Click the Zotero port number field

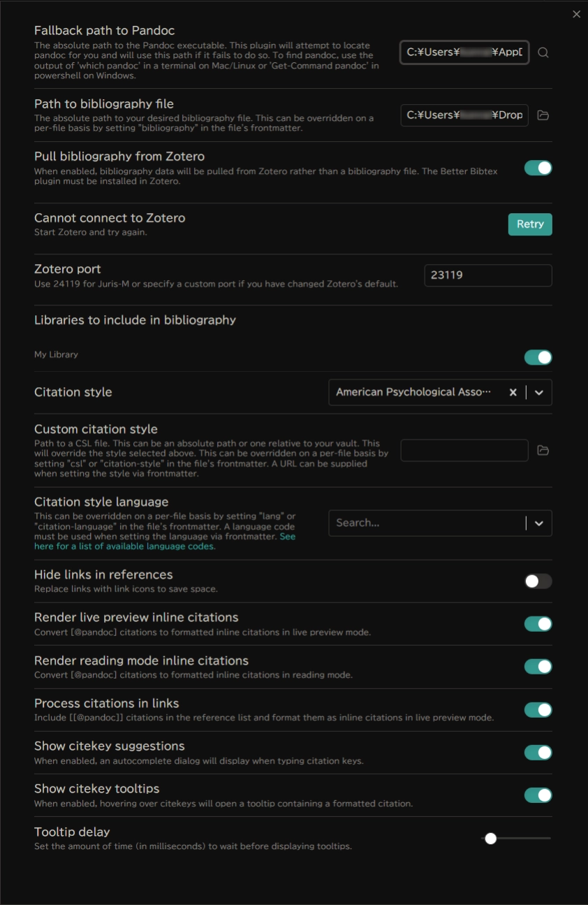point(487,275)
